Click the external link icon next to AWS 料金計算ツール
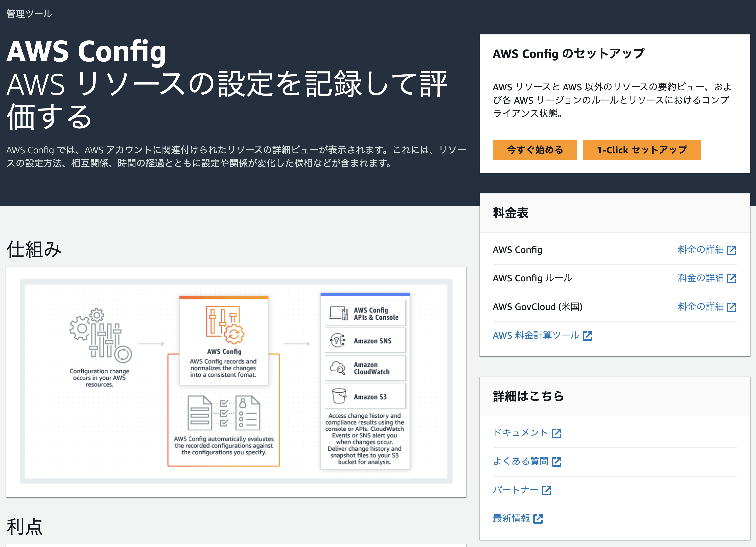 pos(588,335)
